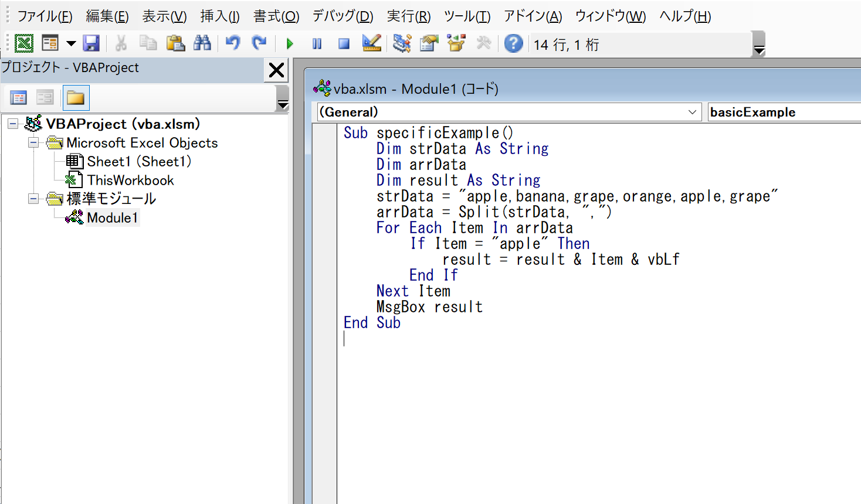Screen dimensions: 861x504
Task: Click the Cut scissors icon
Action: tap(121, 43)
